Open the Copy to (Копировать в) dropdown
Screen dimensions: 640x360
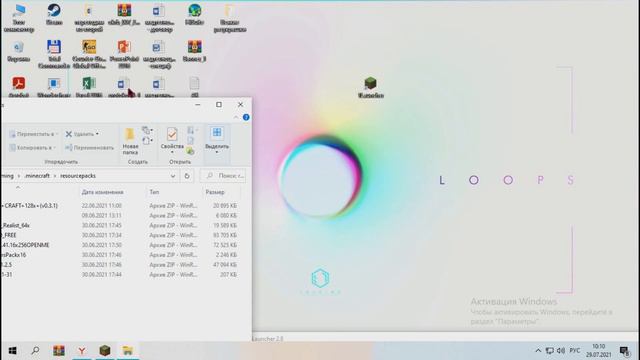pyautogui.click(x=32, y=147)
